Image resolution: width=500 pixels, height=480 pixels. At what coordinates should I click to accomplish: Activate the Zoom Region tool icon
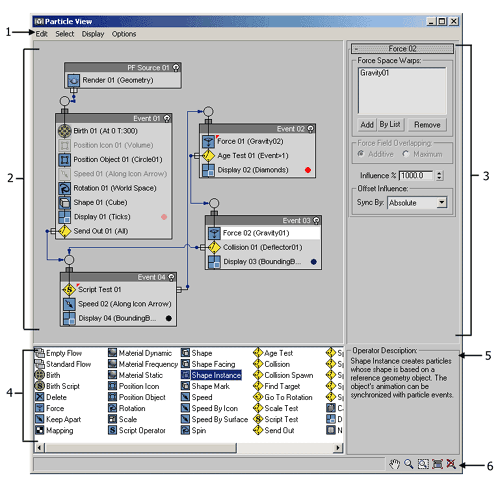(423, 464)
